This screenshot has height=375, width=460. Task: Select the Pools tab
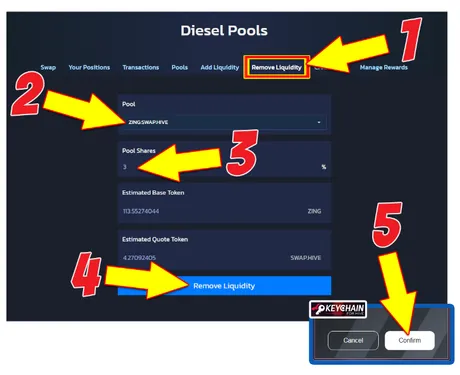tap(180, 67)
